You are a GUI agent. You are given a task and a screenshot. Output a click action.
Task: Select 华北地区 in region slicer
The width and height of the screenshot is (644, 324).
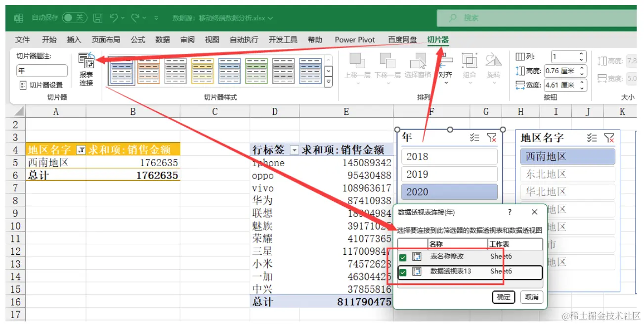(567, 192)
